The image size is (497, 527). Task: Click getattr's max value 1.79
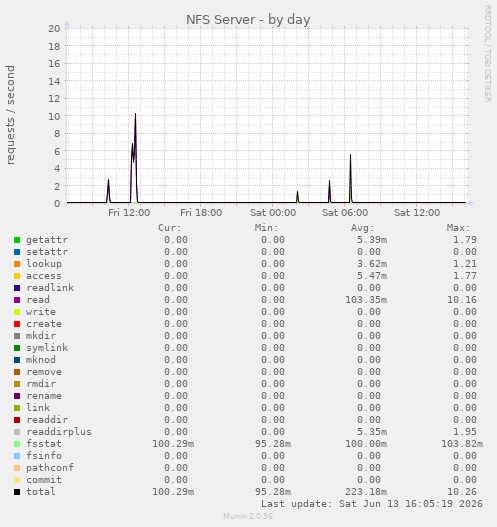point(465,240)
